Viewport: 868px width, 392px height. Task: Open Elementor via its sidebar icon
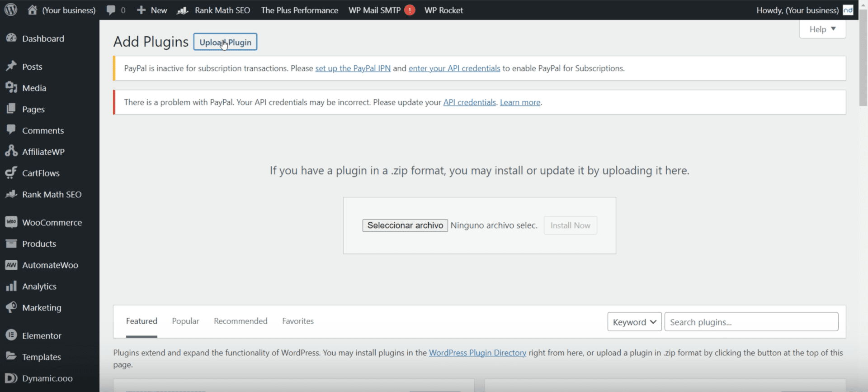tap(11, 335)
